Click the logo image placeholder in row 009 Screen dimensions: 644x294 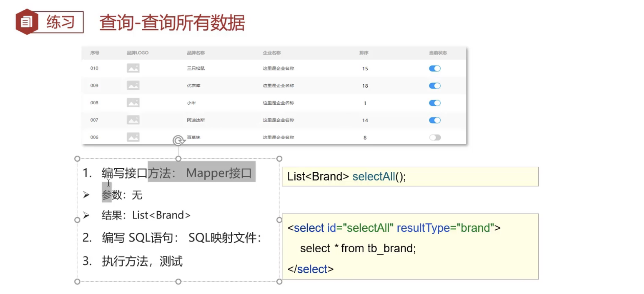click(133, 85)
